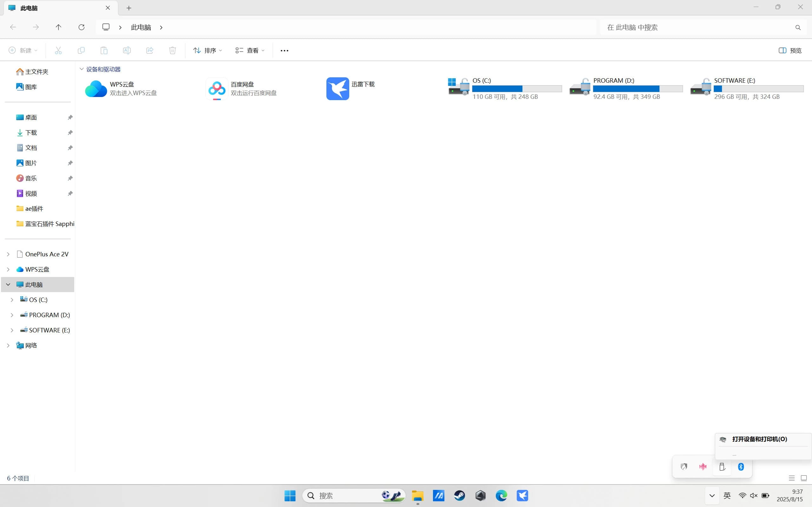812x507 pixels.
Task: Open the 排序 sort dropdown
Action: pos(207,50)
